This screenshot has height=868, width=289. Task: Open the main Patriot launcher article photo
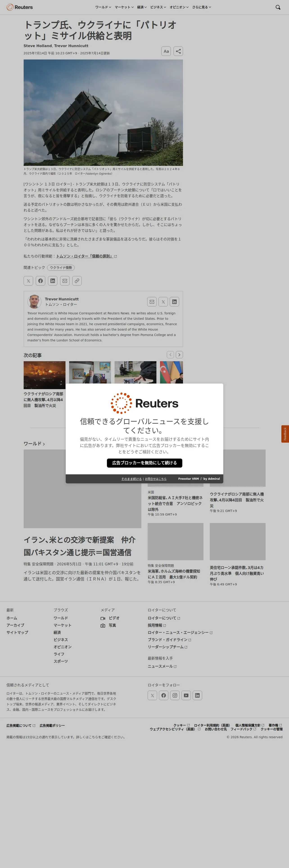(103, 112)
